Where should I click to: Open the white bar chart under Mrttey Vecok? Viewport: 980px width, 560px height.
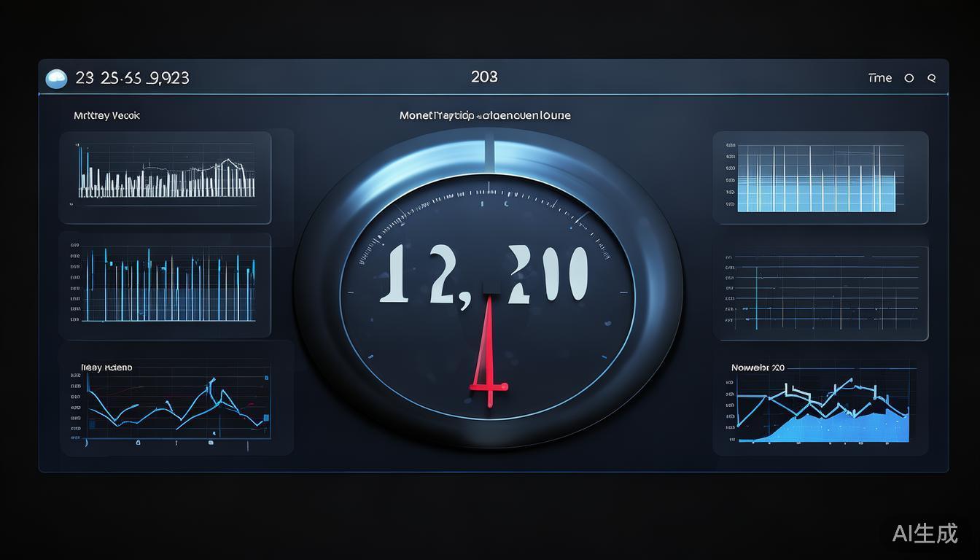coord(167,177)
